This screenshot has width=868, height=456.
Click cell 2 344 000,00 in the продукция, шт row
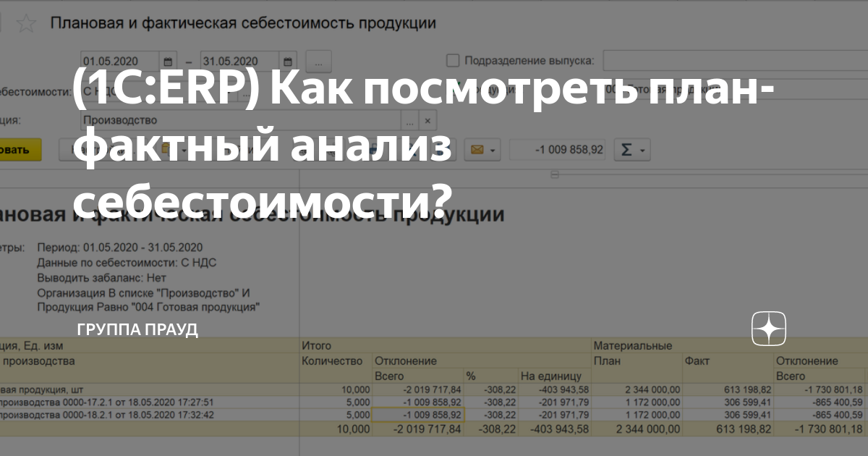[637, 390]
